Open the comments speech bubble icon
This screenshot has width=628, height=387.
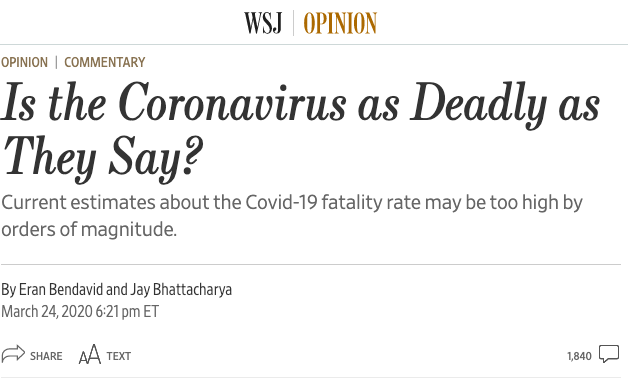(x=609, y=354)
